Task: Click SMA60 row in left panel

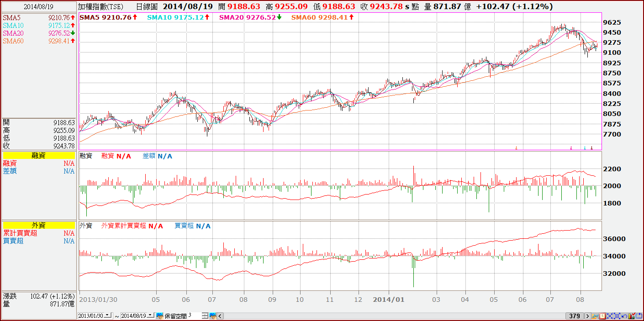Action: [39, 41]
